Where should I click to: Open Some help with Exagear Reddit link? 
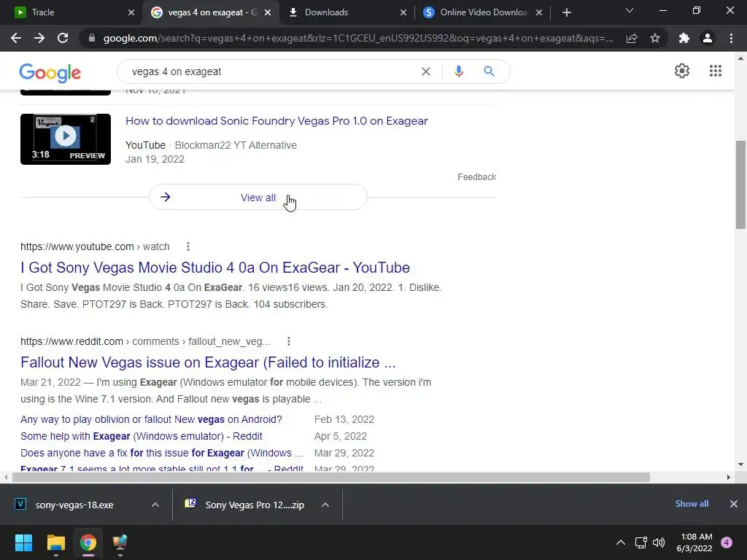pos(141,436)
